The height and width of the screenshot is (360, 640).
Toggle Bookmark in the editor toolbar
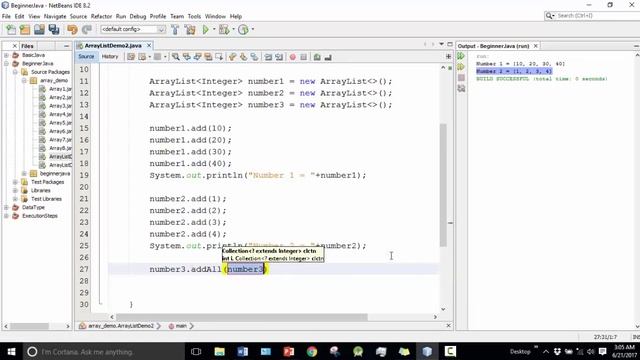coord(254,57)
